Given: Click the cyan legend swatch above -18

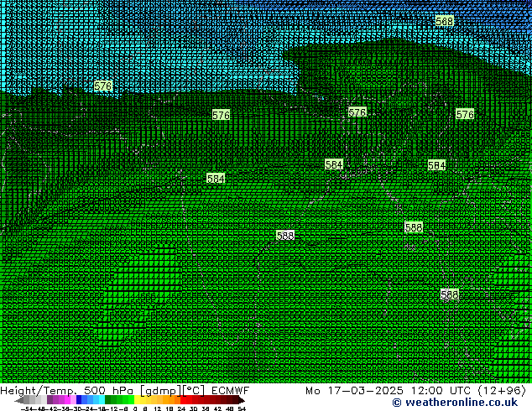Looking at the screenshot, I should point(102,400).
